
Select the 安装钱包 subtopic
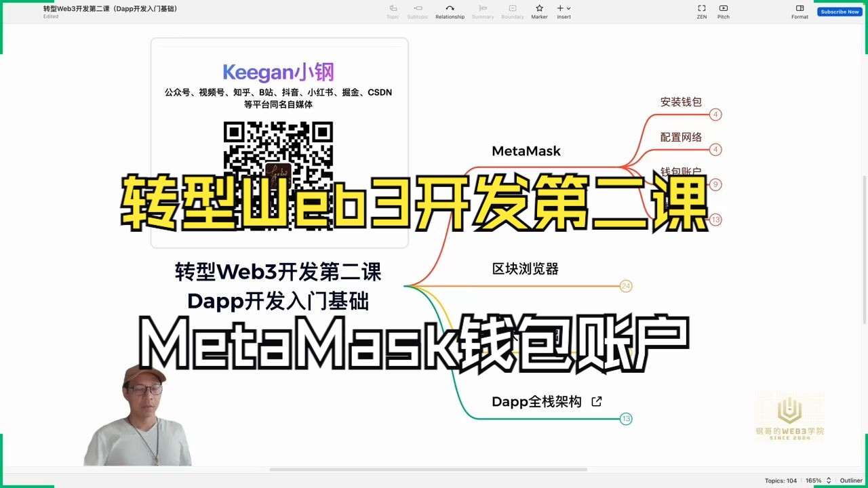pyautogui.click(x=681, y=102)
